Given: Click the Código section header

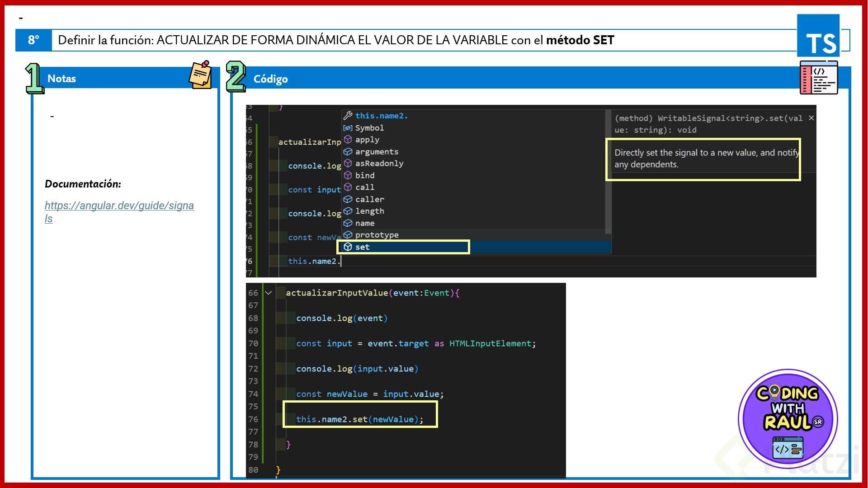Looking at the screenshot, I should [270, 79].
